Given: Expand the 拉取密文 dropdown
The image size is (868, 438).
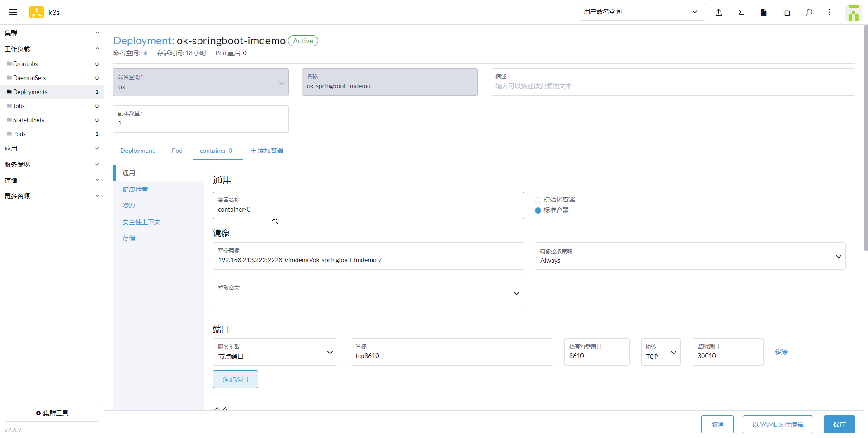Looking at the screenshot, I should point(368,293).
